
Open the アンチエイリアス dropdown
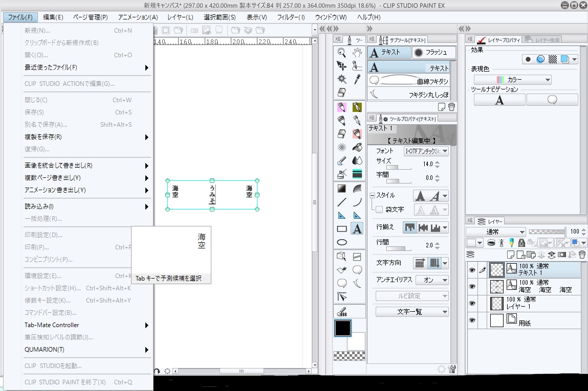pyautogui.click(x=432, y=280)
